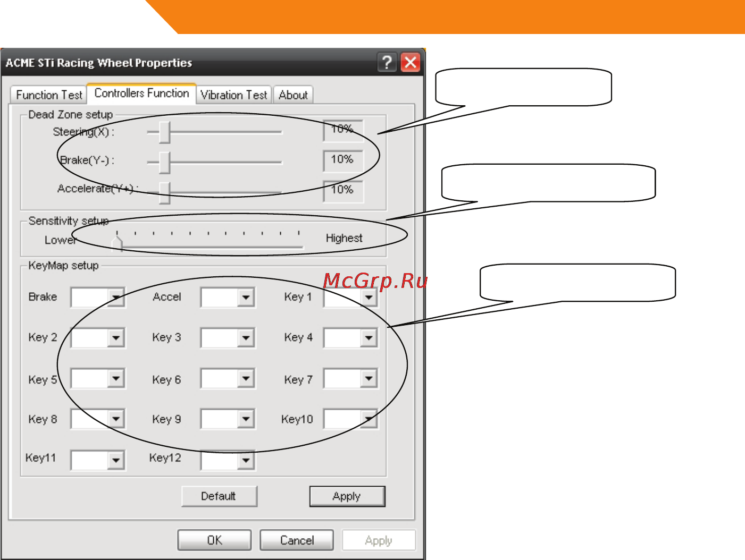
Task: Open the Key 2 mapping dropdown
Action: (x=115, y=337)
